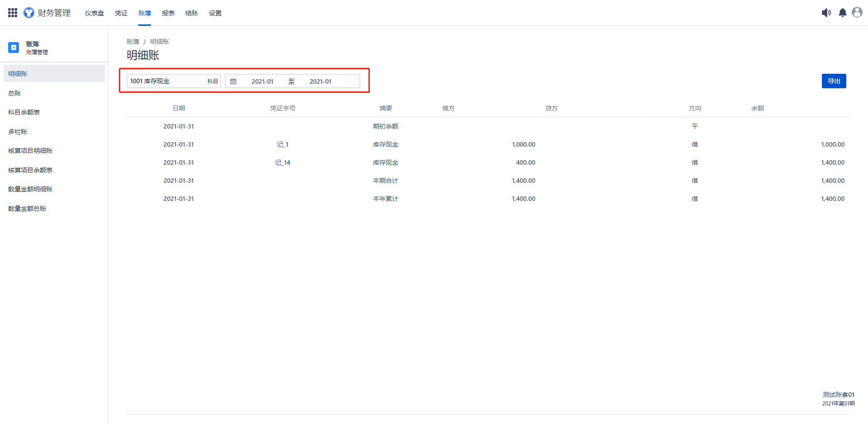Click the 导出 export button

tap(834, 81)
